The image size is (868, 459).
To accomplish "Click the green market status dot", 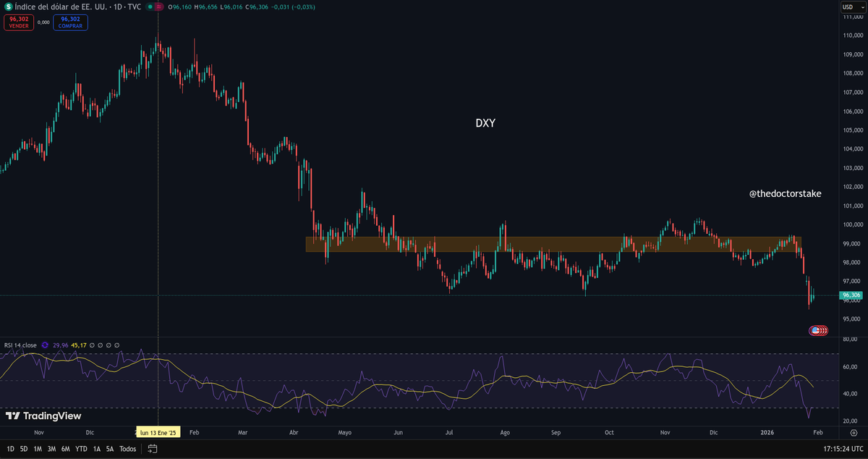I will [x=150, y=7].
